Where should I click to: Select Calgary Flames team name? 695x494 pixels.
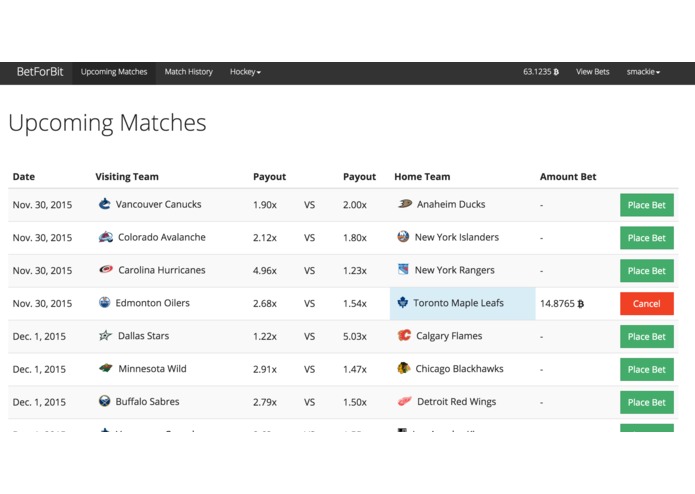[x=449, y=336]
